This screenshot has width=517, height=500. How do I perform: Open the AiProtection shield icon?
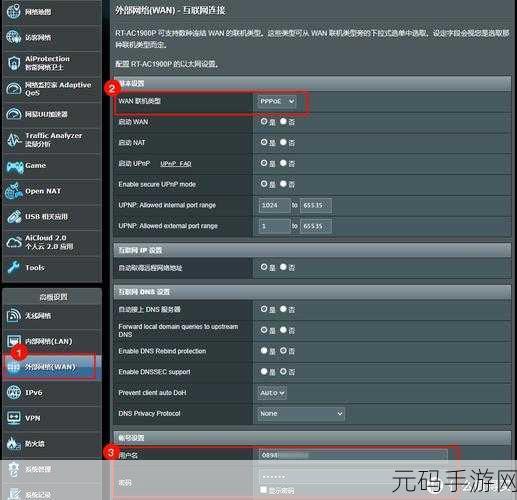coord(14,63)
